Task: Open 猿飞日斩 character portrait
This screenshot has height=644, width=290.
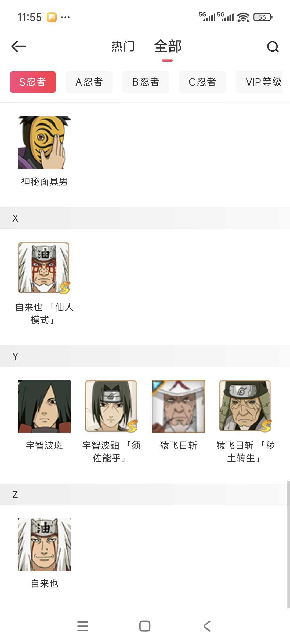Action: (x=179, y=406)
